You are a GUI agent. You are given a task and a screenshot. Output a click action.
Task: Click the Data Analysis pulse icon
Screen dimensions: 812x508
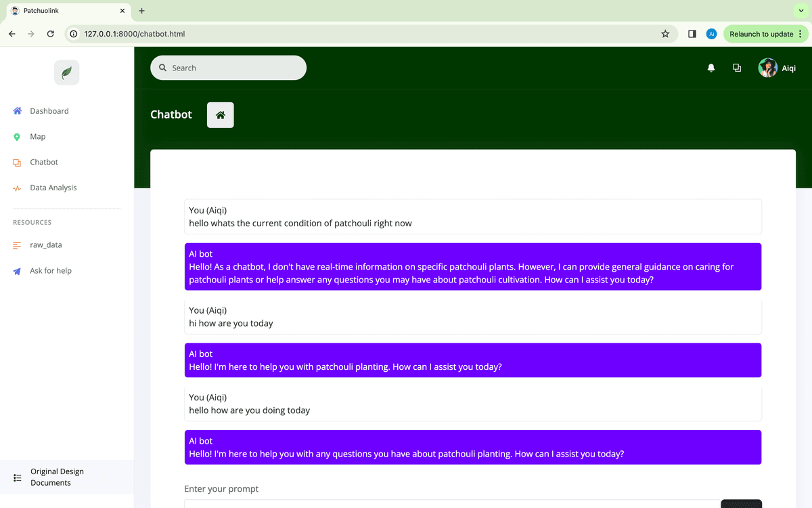point(17,188)
